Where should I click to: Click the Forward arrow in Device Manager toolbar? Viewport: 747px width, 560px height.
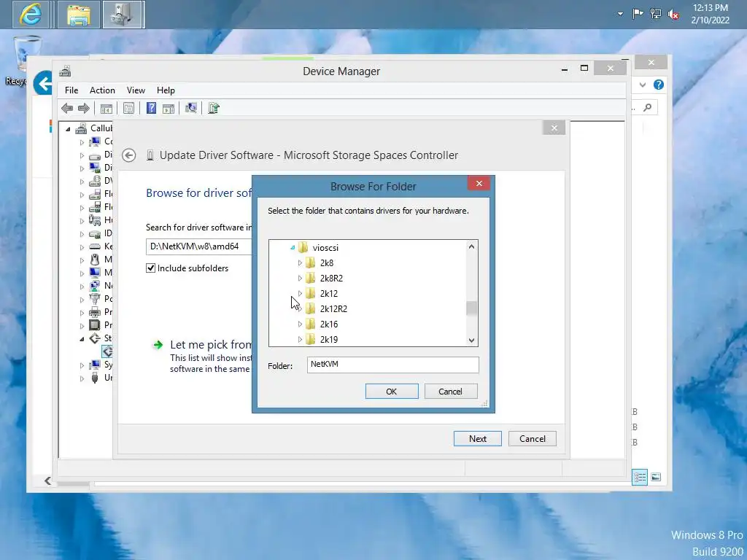[x=84, y=109]
